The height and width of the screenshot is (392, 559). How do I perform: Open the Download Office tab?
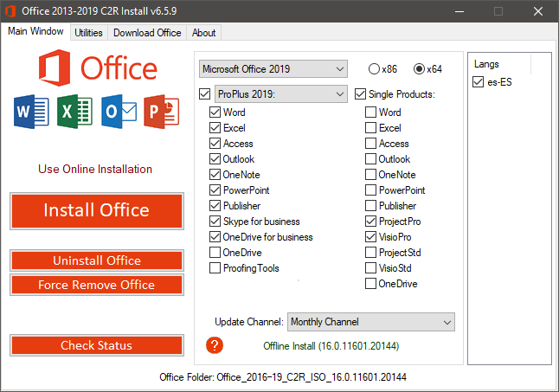click(x=147, y=33)
